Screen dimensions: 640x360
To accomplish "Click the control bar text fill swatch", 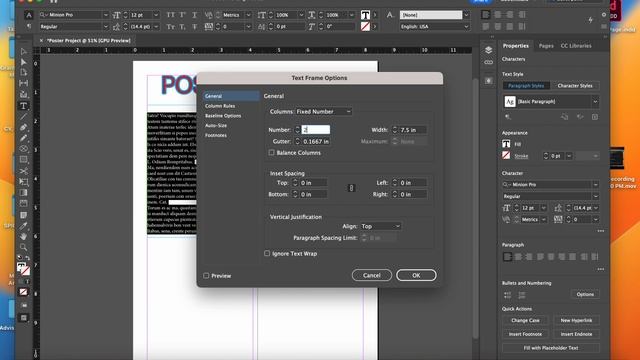I will [x=365, y=15].
